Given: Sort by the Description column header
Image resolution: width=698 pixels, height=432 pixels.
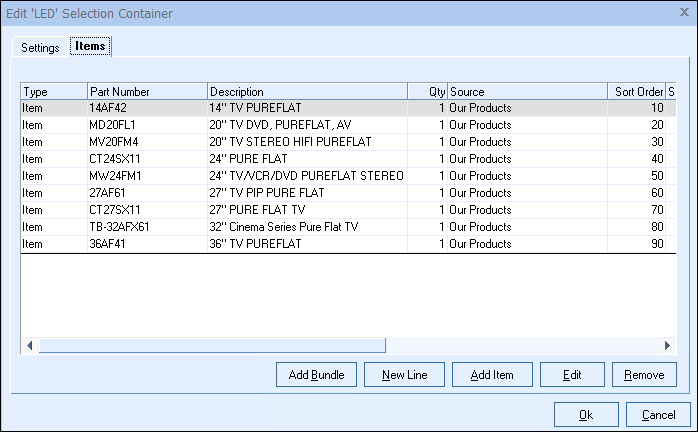Looking at the screenshot, I should (306, 92).
